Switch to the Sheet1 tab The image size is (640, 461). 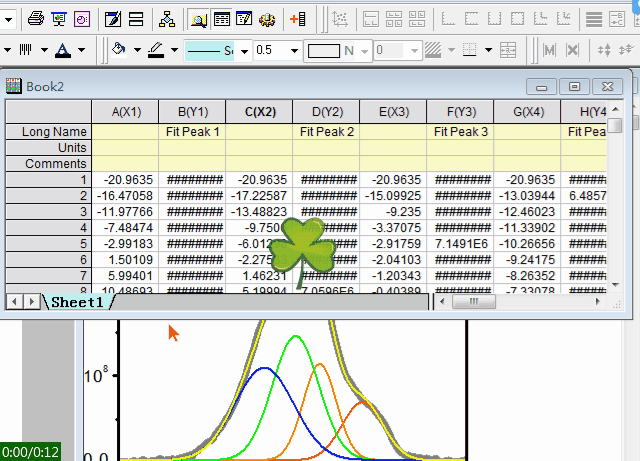(x=77, y=301)
